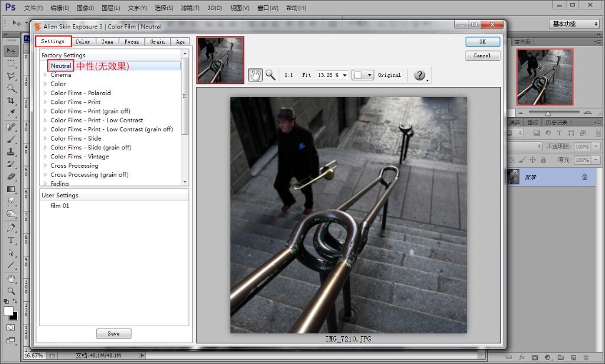Select the Spot Healing Brush tool
605x364 pixels.
point(11,126)
